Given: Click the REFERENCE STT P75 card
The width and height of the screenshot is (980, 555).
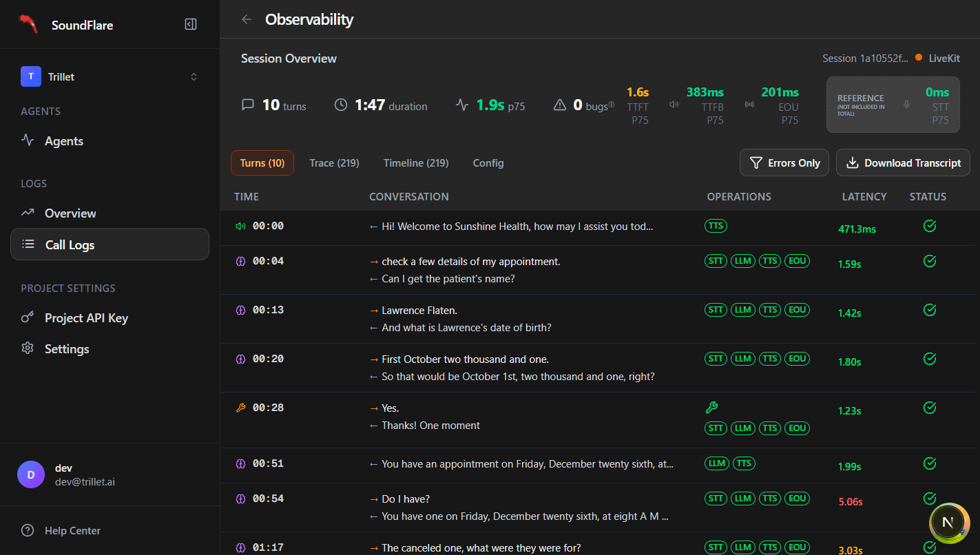Looking at the screenshot, I should [893, 105].
